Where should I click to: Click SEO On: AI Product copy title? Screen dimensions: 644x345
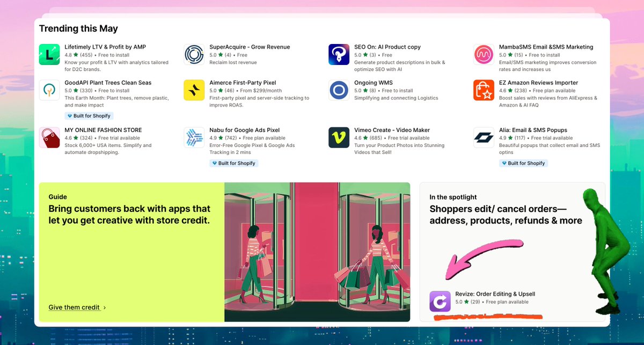click(x=387, y=47)
